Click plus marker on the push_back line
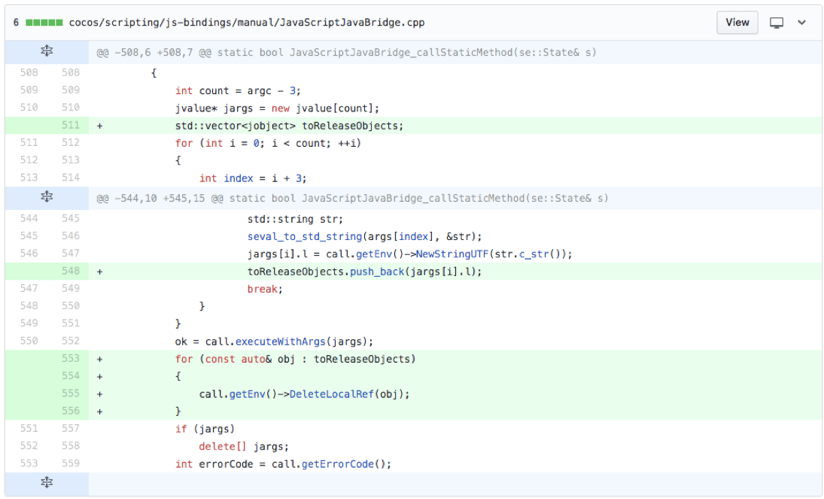This screenshot has width=824, height=499. (x=99, y=271)
